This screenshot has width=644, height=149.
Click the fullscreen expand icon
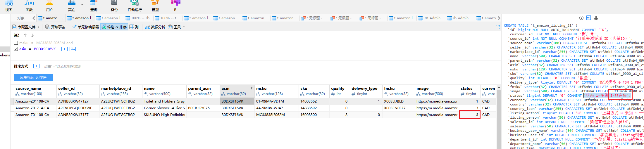click(498, 27)
